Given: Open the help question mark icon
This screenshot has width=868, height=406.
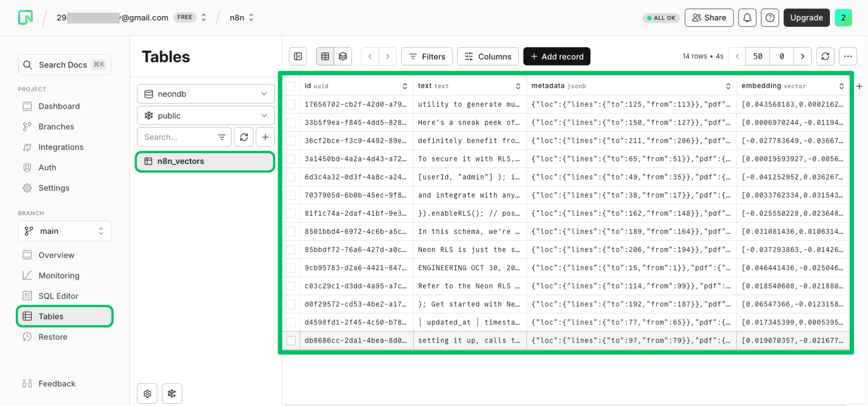Looking at the screenshot, I should click(x=770, y=18).
